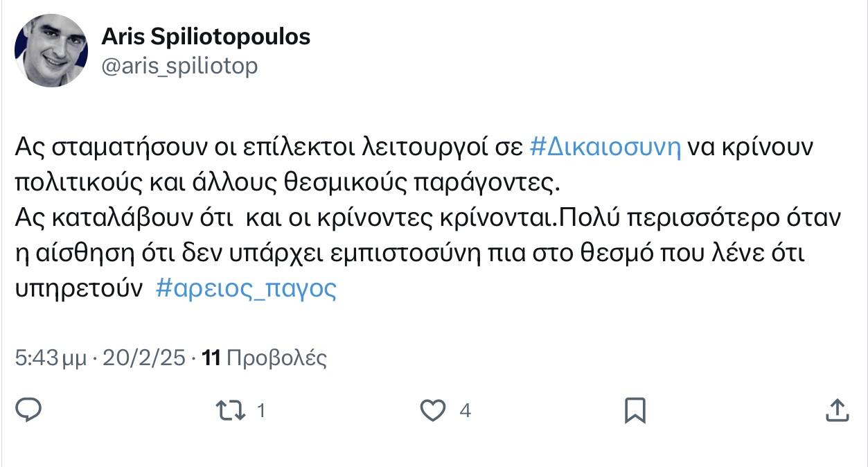Viewport: 868px width, 467px height.
Task: Like the tweet with the heart icon
Action: pos(434,410)
